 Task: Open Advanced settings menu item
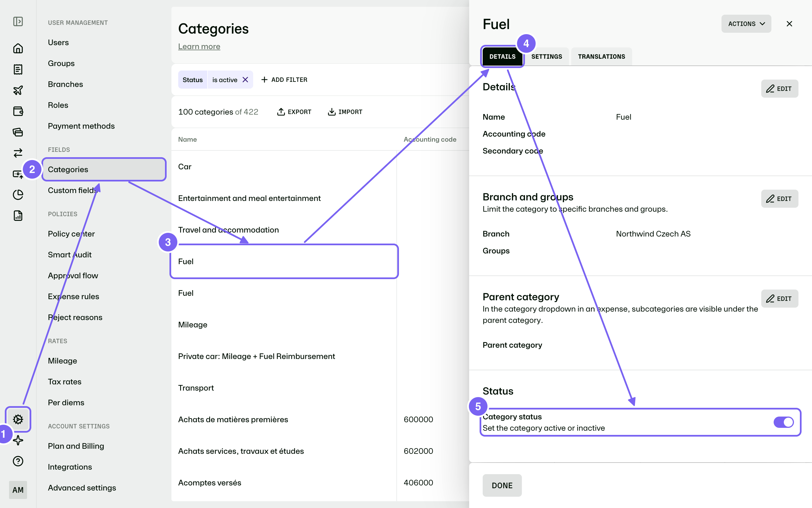(82, 488)
